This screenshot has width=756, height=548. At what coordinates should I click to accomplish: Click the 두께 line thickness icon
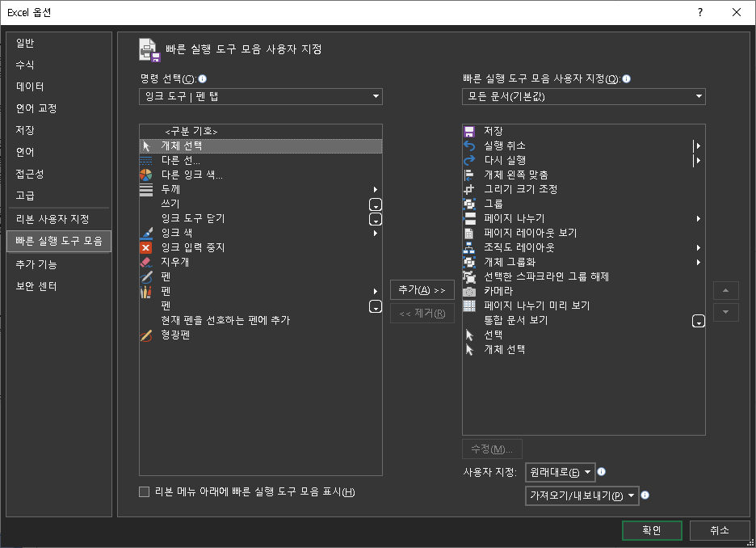(145, 189)
